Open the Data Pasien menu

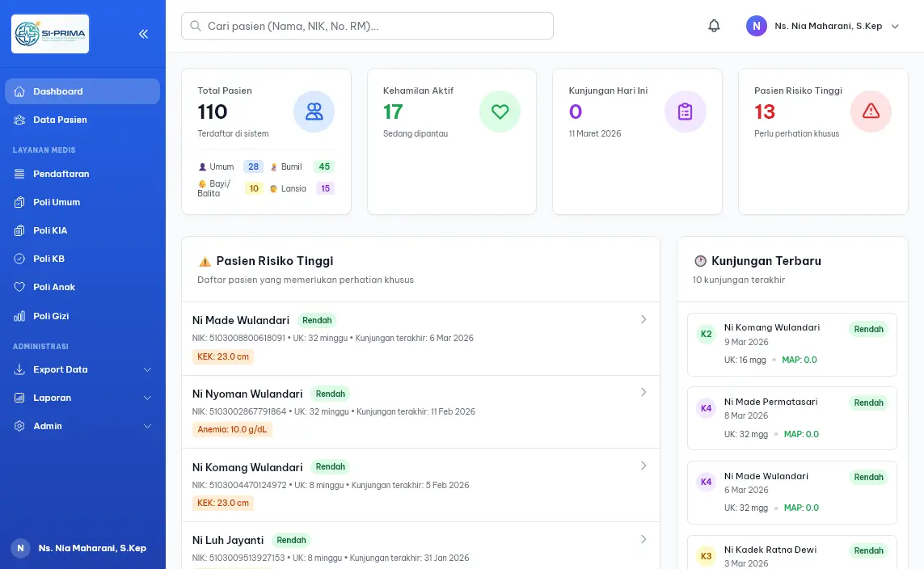60,120
